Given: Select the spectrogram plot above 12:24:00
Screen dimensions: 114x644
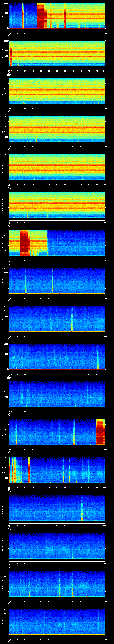Looking at the screenshot, I should (57, 91).
